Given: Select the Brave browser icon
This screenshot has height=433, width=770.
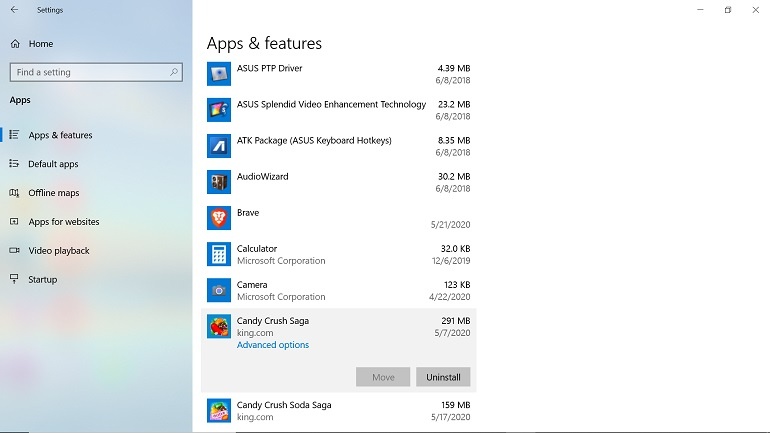Looking at the screenshot, I should [219, 218].
